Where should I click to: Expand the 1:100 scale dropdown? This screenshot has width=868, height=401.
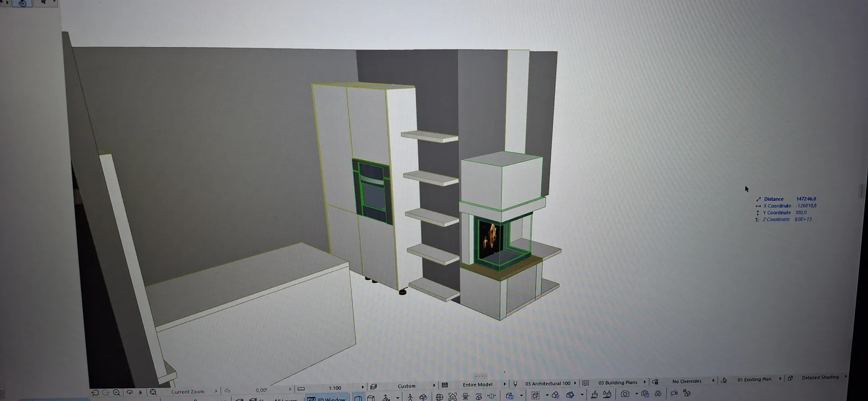click(x=362, y=387)
